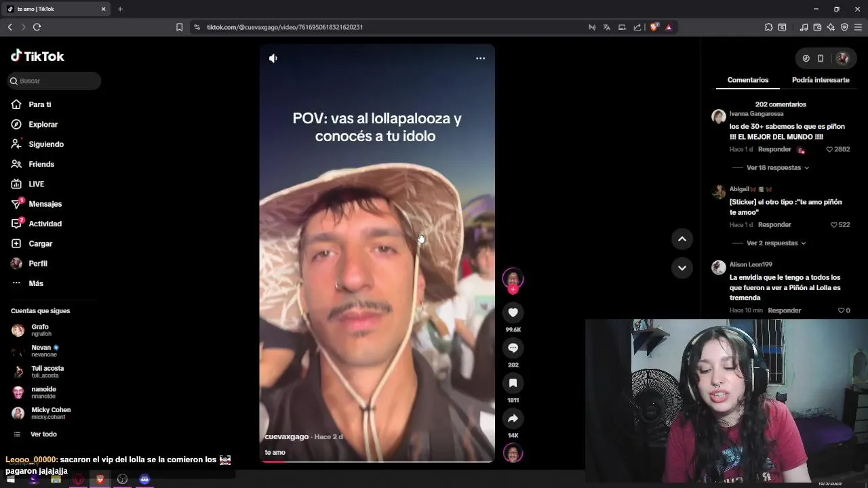Go to the next video arrow
Screen dimensions: 868x488
point(682,268)
